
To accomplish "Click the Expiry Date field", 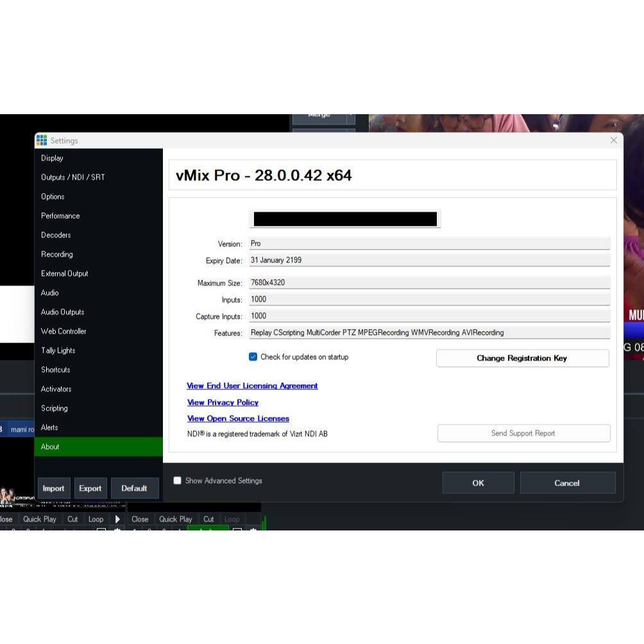I will pyautogui.click(x=430, y=260).
